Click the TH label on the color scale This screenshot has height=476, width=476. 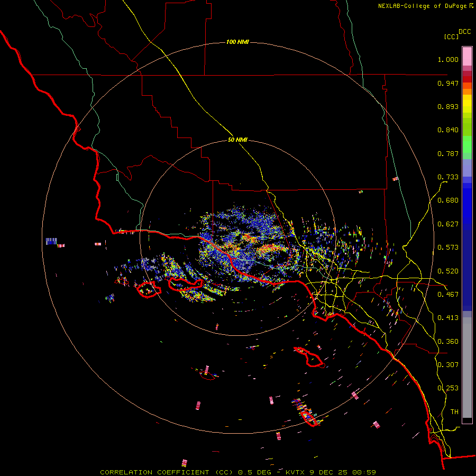pyautogui.click(x=454, y=412)
